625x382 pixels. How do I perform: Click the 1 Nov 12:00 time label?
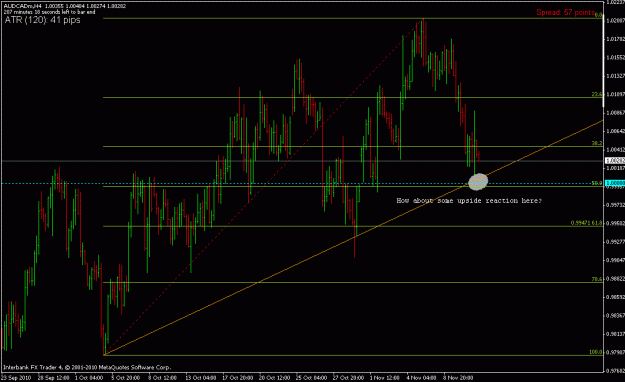click(384, 378)
